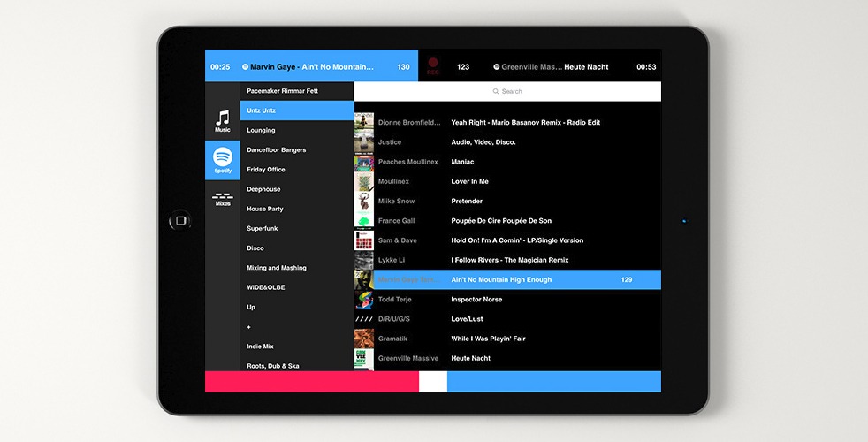This screenshot has width=868, height=442.
Task: Open the Indie Mix playlist
Action: (x=297, y=347)
